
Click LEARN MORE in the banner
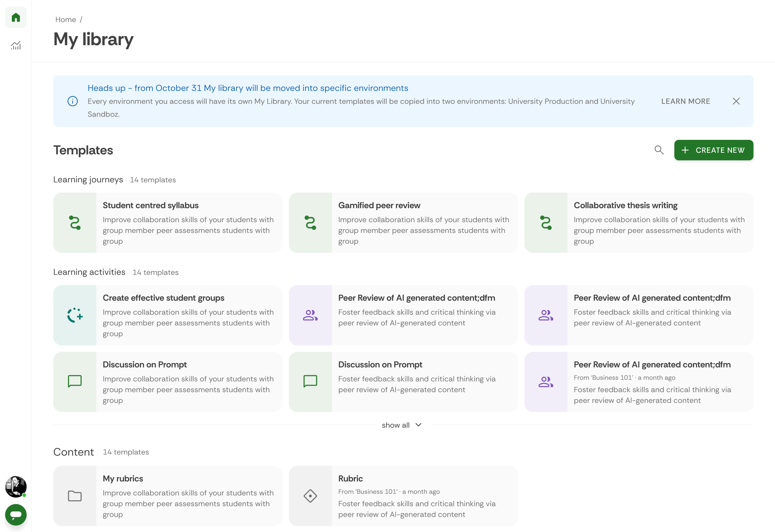click(685, 101)
